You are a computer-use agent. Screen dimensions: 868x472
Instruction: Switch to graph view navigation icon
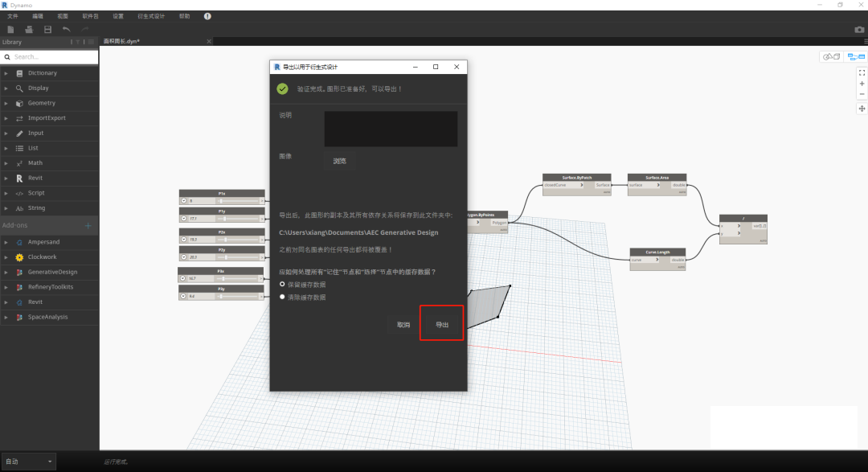coord(856,56)
